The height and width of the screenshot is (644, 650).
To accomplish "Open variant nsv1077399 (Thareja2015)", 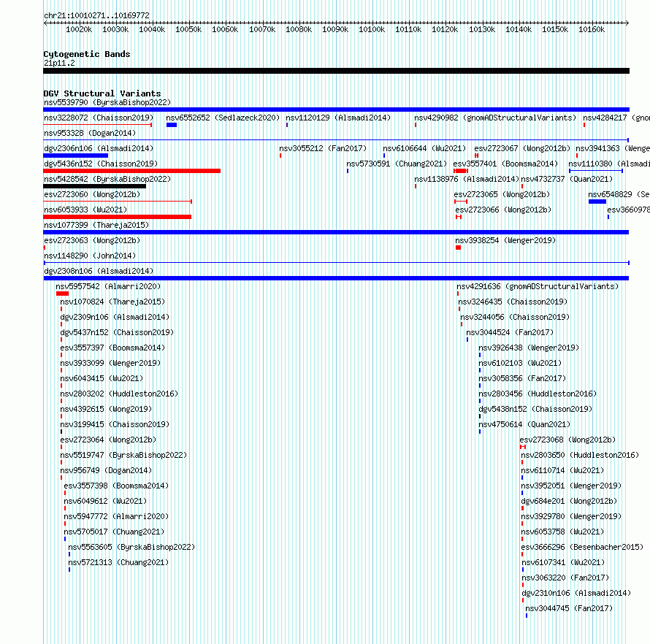I will [x=96, y=225].
